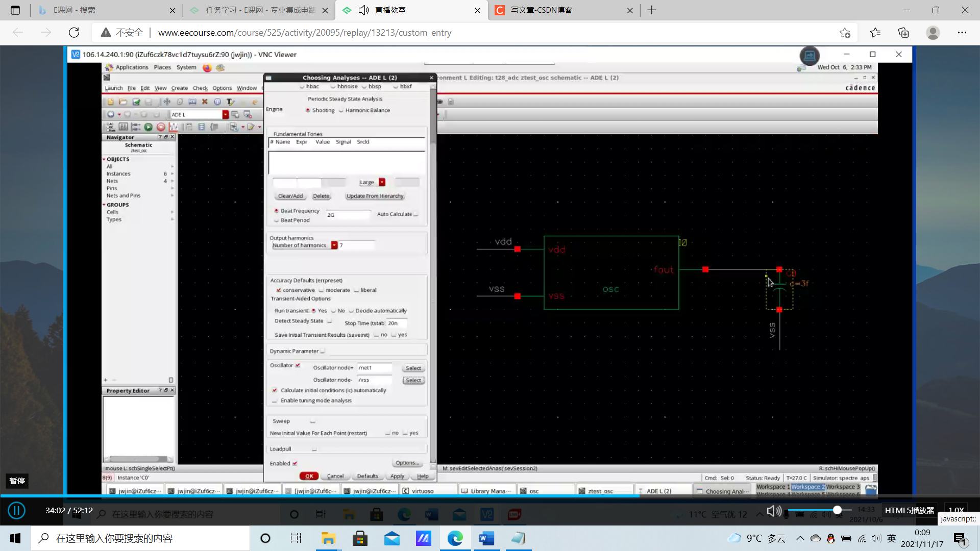Viewport: 980px width, 551px height.
Task: Click the OK button in analyses dialog
Action: click(x=309, y=476)
